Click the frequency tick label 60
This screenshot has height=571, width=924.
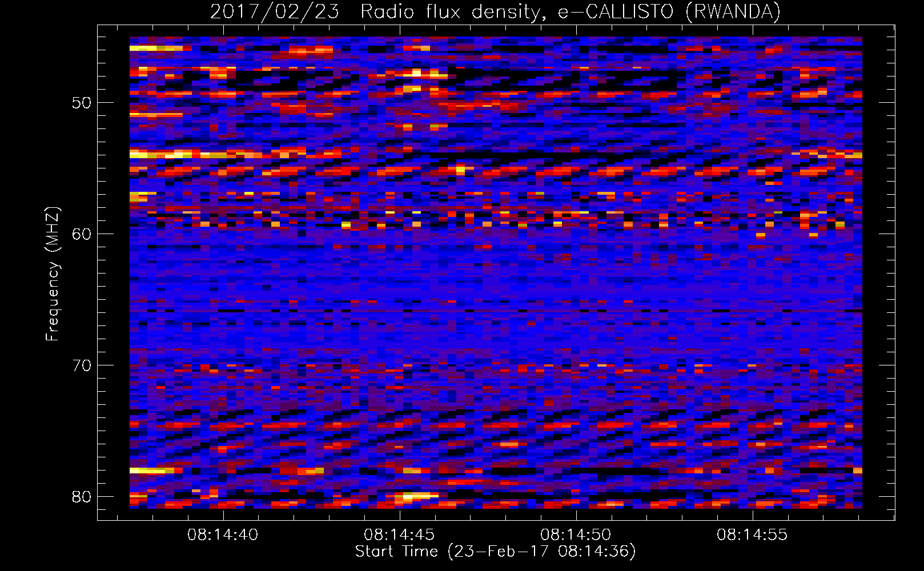[x=82, y=234]
